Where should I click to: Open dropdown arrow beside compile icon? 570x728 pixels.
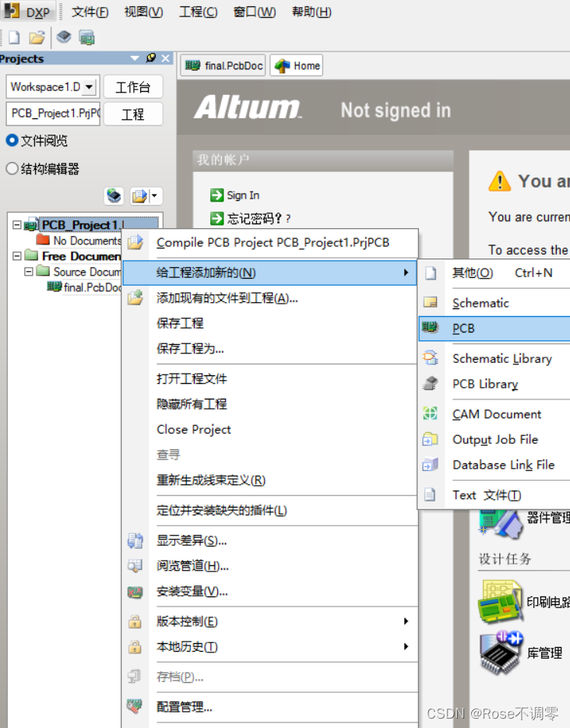pos(155,196)
